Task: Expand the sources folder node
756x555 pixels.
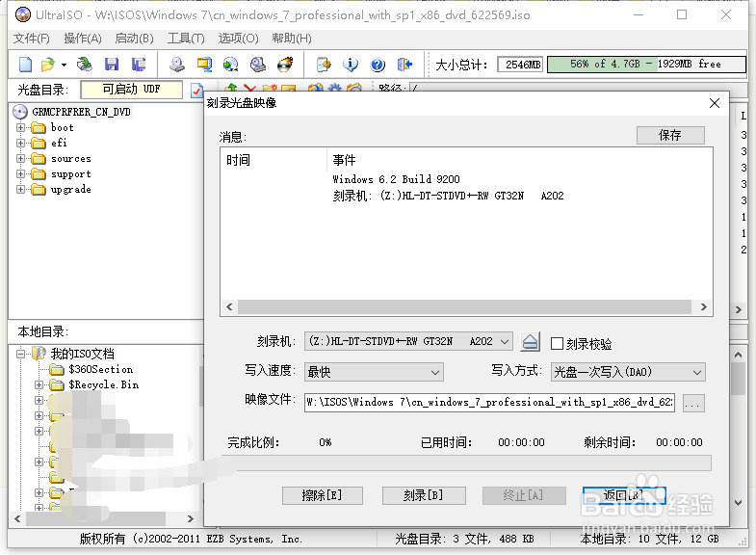Action: click(x=21, y=159)
